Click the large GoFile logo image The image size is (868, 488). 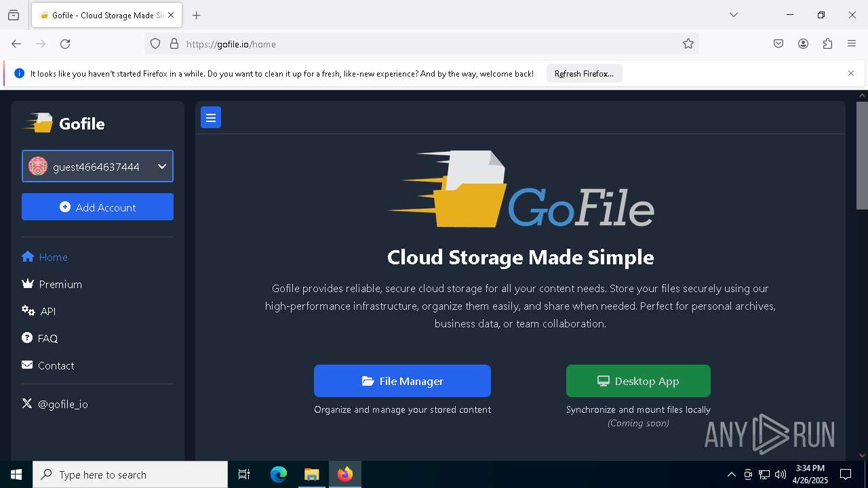pyautogui.click(x=520, y=189)
